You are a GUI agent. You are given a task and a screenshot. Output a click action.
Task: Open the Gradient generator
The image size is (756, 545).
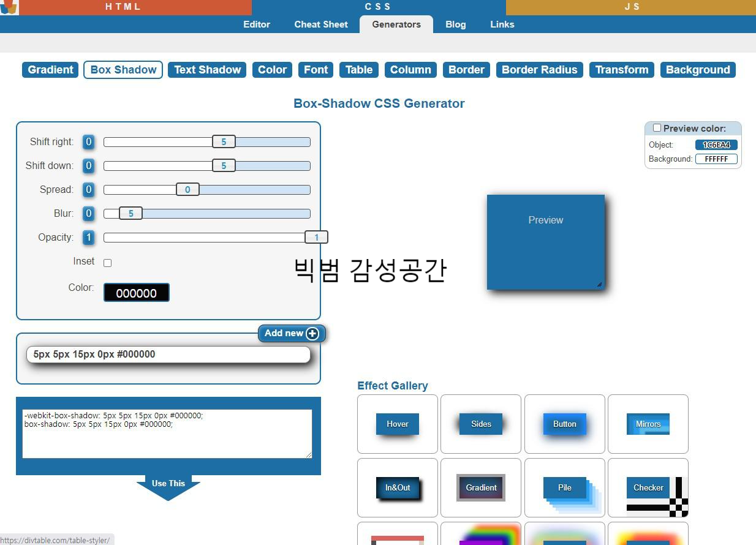(x=50, y=70)
